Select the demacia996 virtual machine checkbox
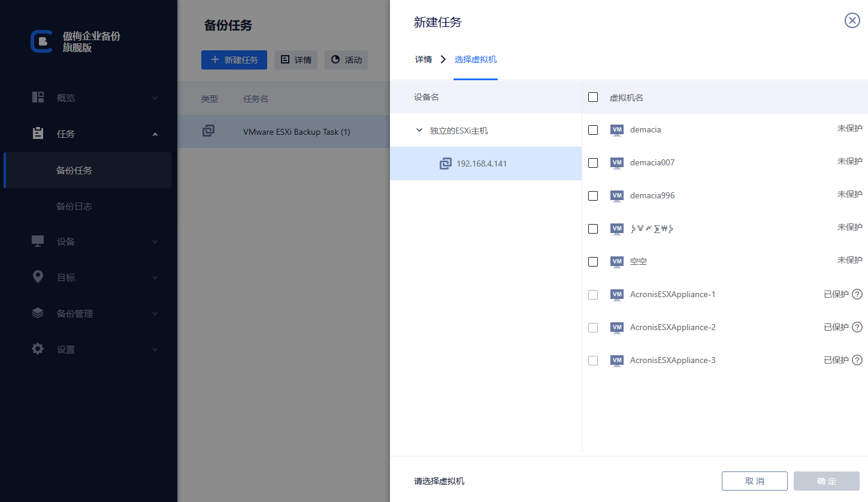The width and height of the screenshot is (868, 502). (592, 195)
